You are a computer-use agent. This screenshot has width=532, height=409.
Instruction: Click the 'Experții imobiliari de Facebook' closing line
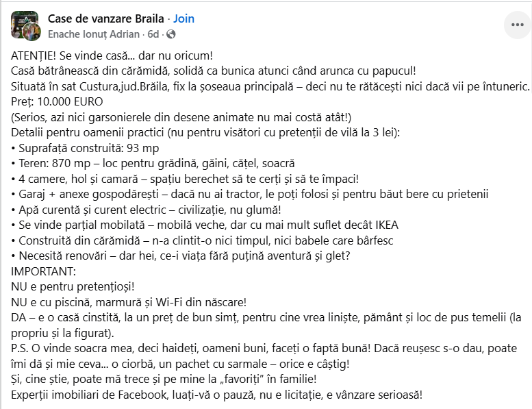coord(217,395)
